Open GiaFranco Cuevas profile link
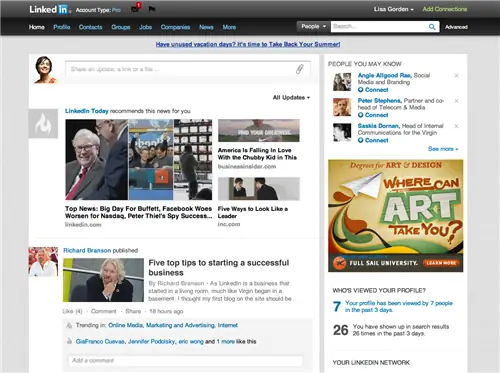 coord(100,342)
